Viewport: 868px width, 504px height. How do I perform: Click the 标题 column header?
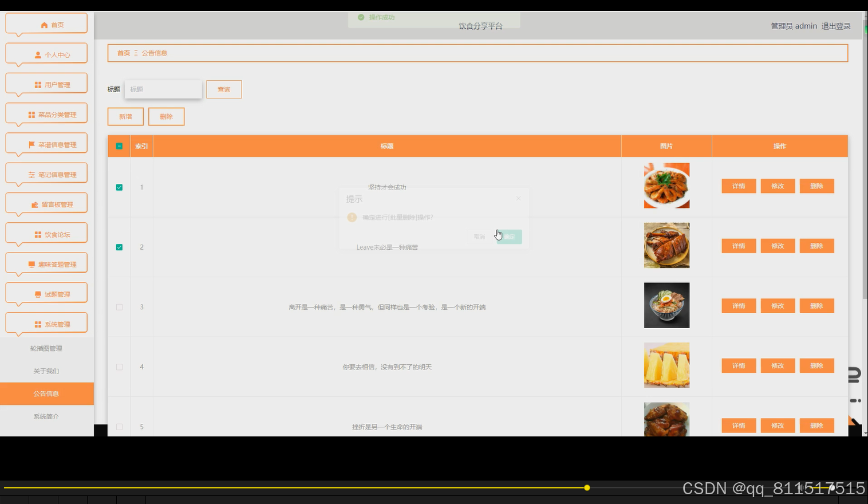[387, 146]
